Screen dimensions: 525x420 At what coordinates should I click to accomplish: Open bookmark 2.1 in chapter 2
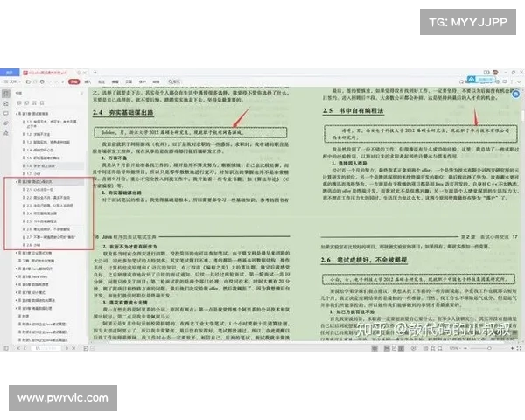38,190
